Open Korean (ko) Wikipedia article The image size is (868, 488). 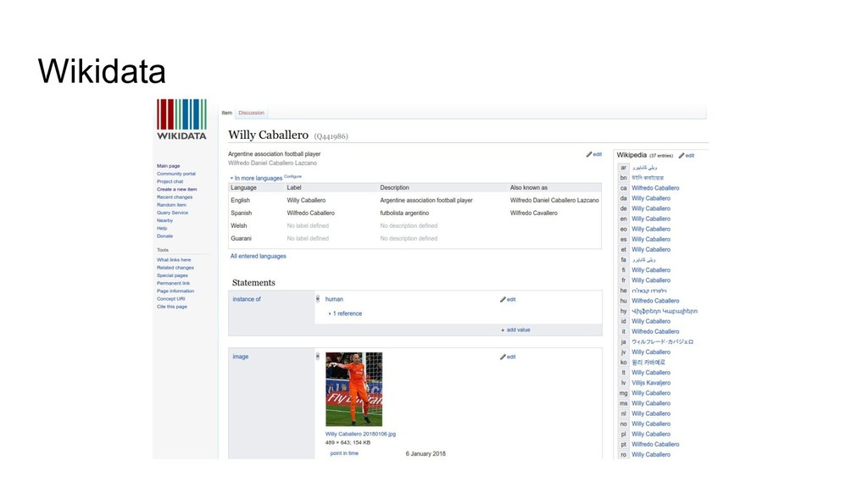pyautogui.click(x=648, y=362)
